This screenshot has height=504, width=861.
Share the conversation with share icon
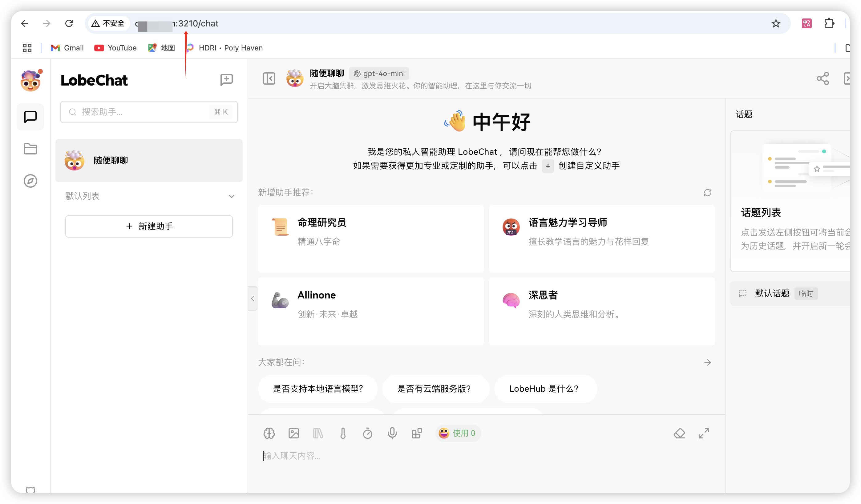click(823, 78)
